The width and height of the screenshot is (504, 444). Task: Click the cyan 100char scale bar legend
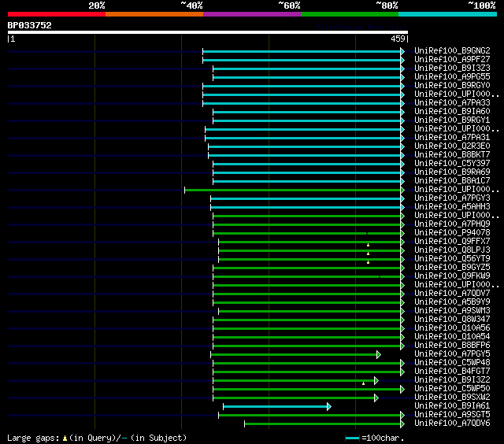coord(352,438)
